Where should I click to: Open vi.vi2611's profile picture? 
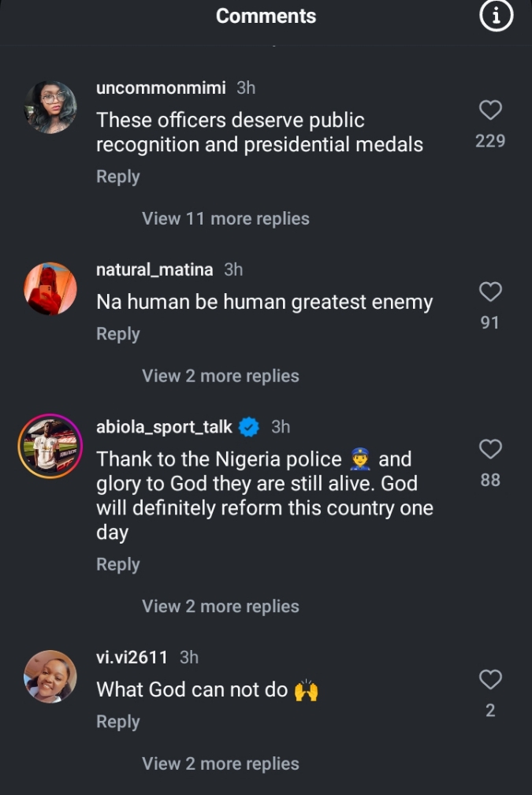coord(50,676)
